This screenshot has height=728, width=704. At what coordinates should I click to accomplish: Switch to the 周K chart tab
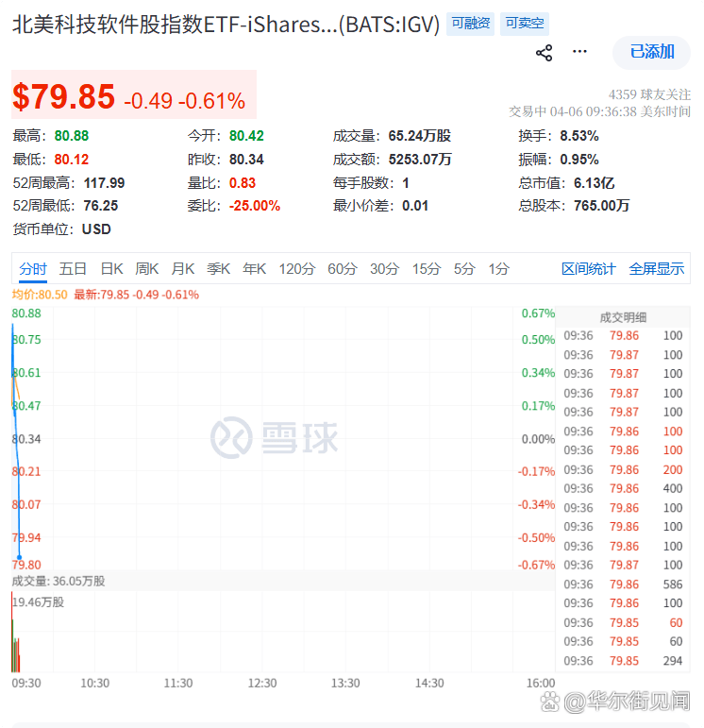point(147,269)
